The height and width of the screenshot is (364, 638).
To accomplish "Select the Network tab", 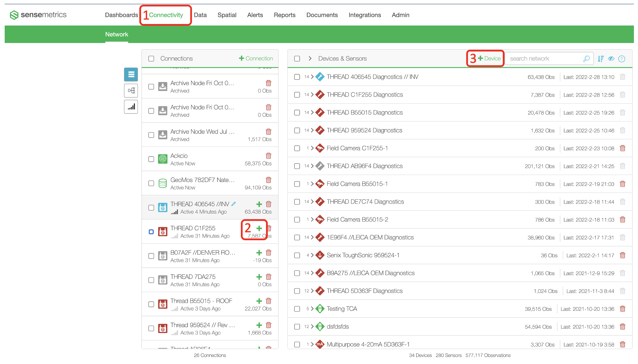I will [x=116, y=35].
